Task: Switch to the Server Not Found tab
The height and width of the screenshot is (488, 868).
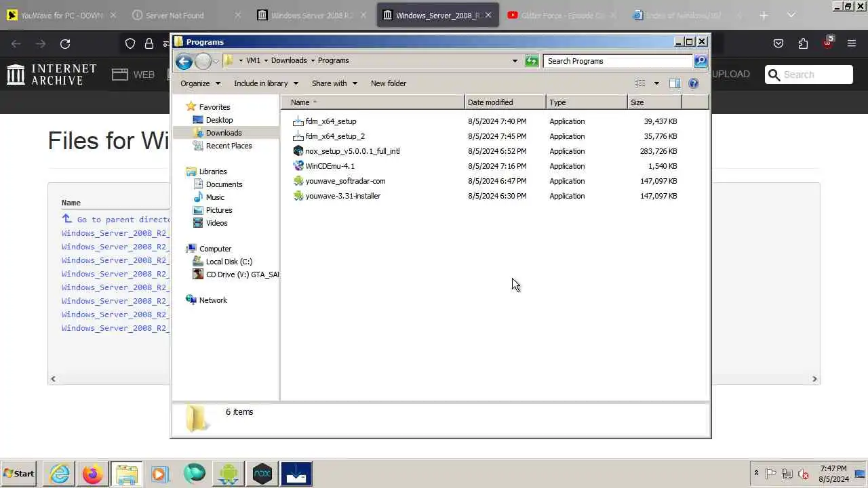Action: (x=184, y=15)
